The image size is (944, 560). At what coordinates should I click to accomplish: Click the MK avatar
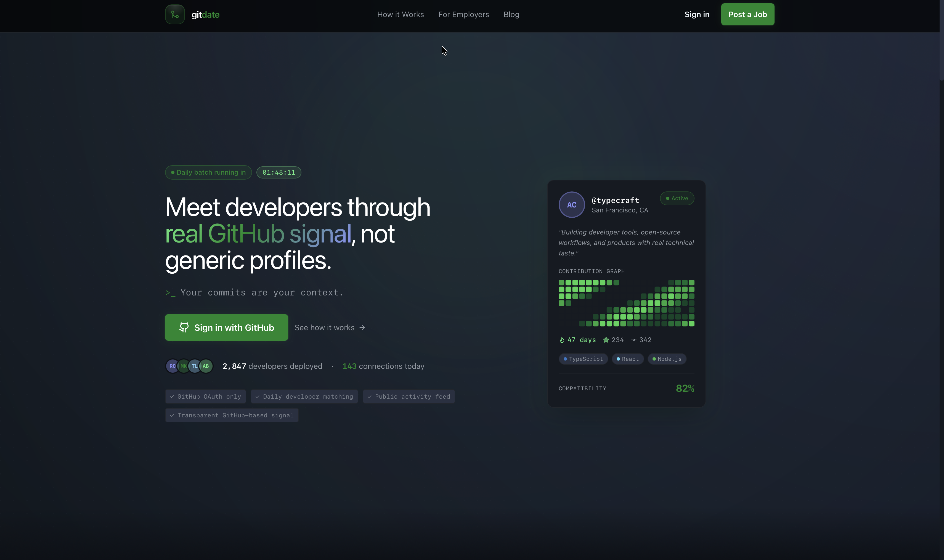[184, 366]
